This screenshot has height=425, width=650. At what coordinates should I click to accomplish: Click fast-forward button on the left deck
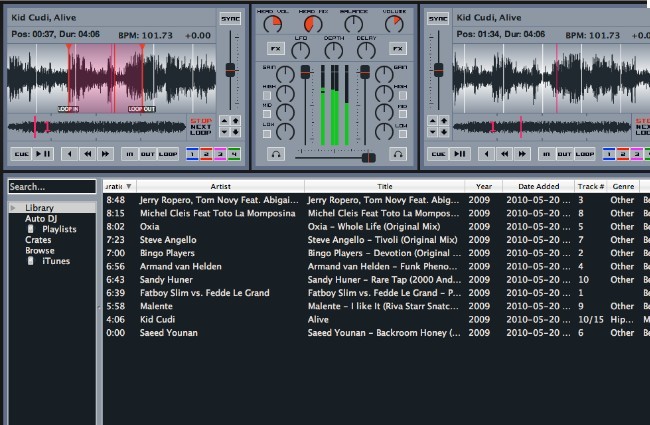tap(105, 154)
